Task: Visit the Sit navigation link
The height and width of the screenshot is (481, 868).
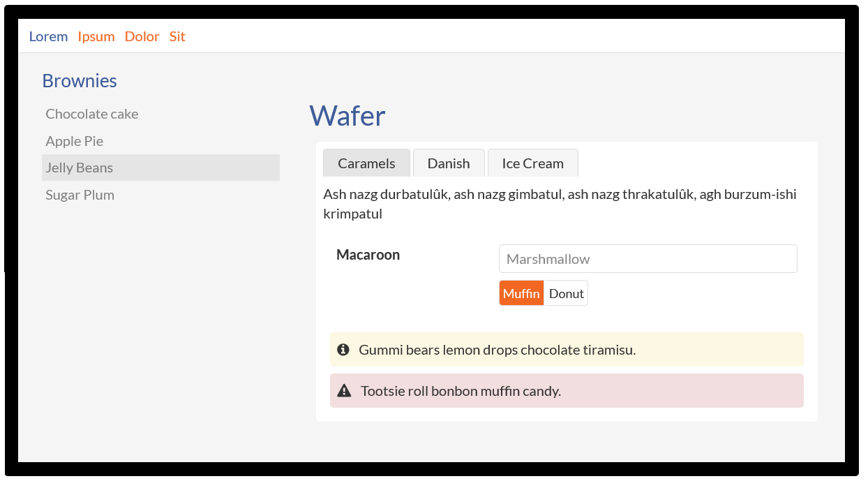Action: point(177,36)
